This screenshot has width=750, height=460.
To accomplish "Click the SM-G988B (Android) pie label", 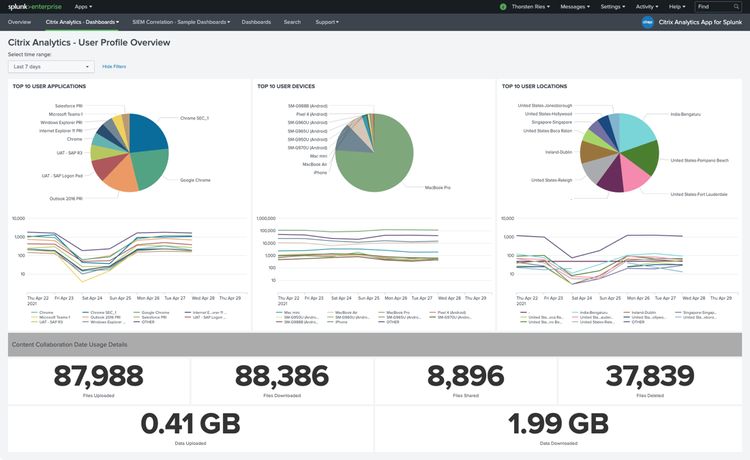I will (308, 106).
